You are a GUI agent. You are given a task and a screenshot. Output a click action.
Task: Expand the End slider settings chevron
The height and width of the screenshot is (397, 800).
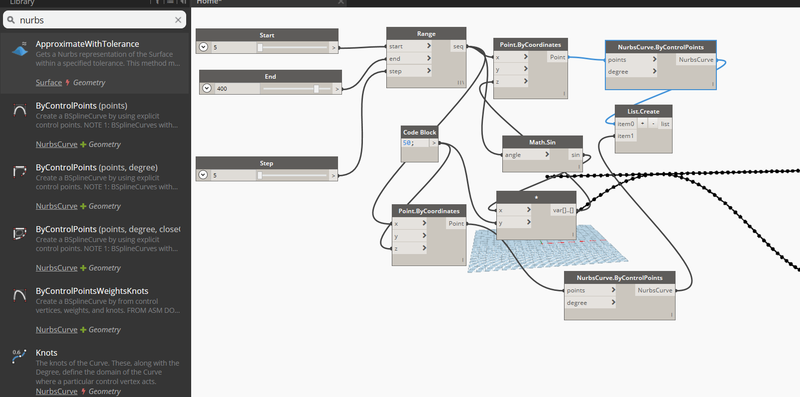[207, 89]
